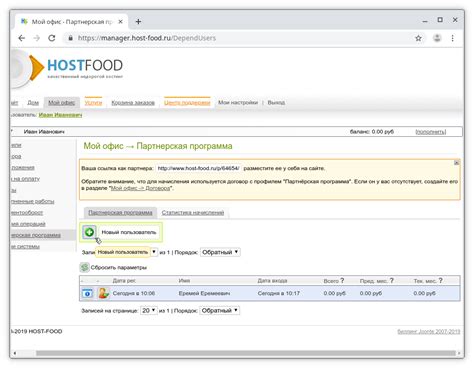Image resolution: width=474 pixels, height=368 pixels.
Task: Click the green Иван Иванович user link
Action: pos(60,115)
